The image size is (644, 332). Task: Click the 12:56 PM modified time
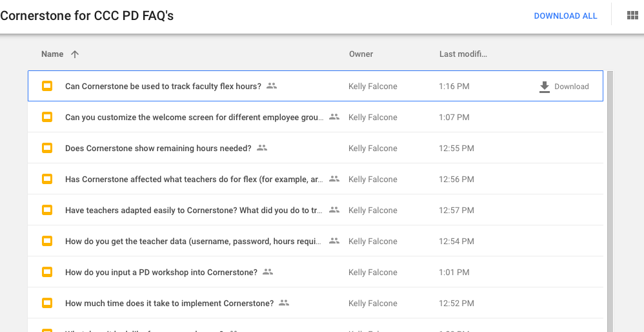tap(457, 179)
